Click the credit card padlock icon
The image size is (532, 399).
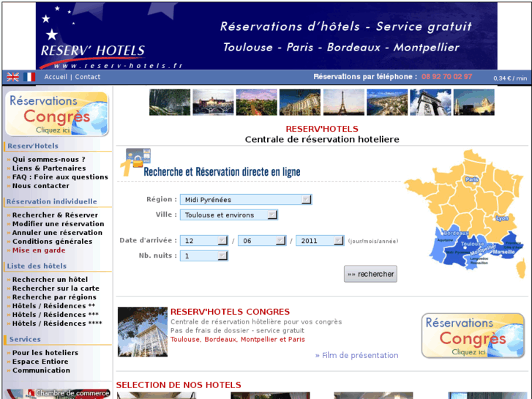[138, 159]
